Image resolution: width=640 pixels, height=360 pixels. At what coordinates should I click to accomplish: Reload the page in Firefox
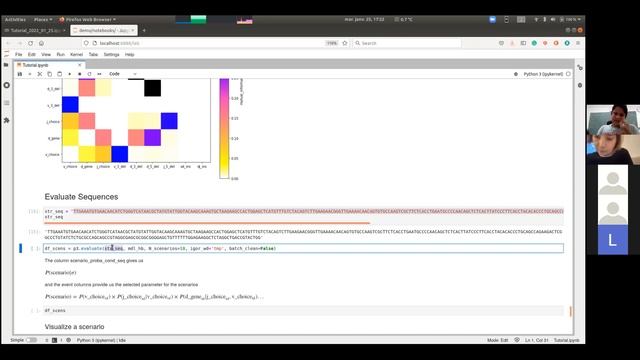tap(31, 43)
